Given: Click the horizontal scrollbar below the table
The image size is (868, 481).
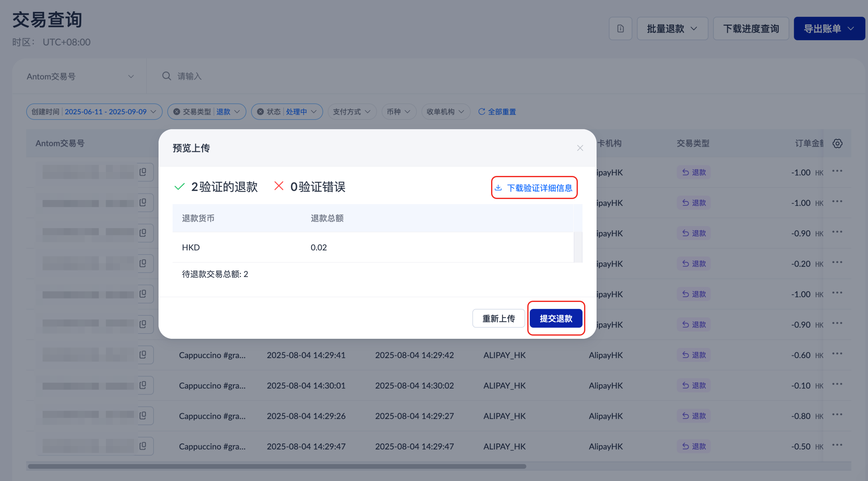Looking at the screenshot, I should pos(276,467).
